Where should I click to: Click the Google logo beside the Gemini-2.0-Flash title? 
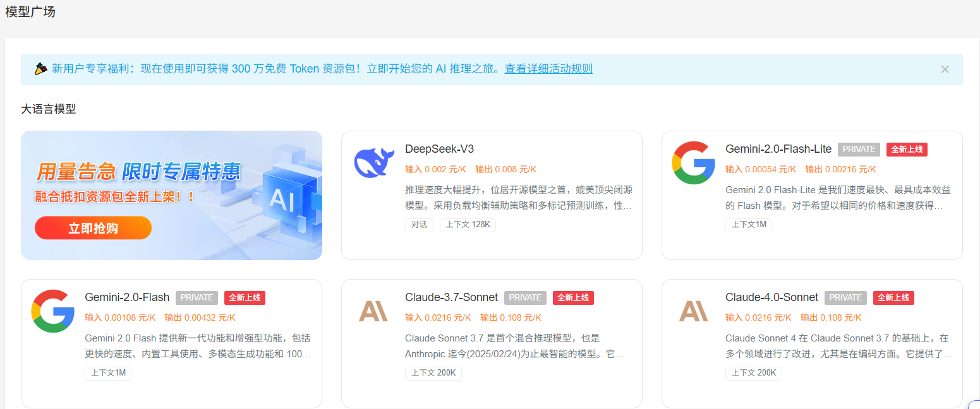53,311
